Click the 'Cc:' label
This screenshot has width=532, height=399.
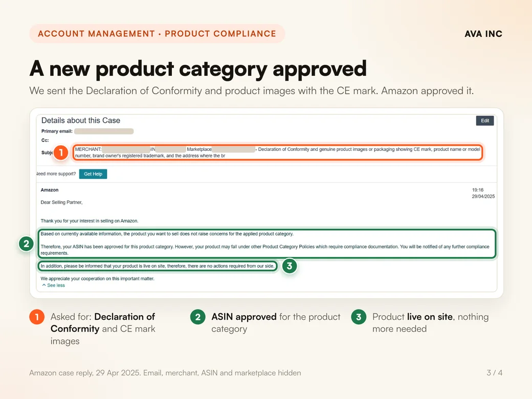45,140
